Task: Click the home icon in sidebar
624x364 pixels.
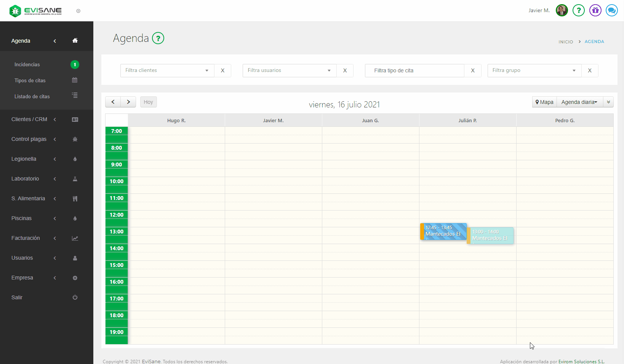Action: tap(75, 41)
